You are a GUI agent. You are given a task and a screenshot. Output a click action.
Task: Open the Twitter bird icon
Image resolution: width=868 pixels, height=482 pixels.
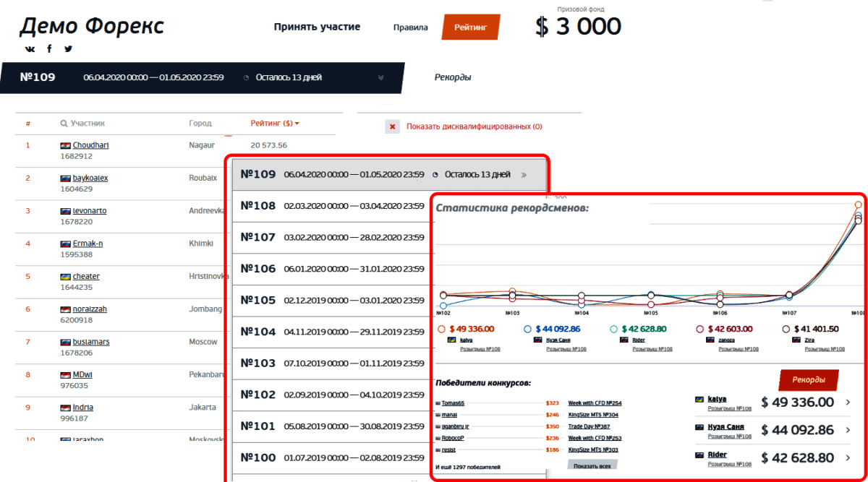tap(68, 49)
